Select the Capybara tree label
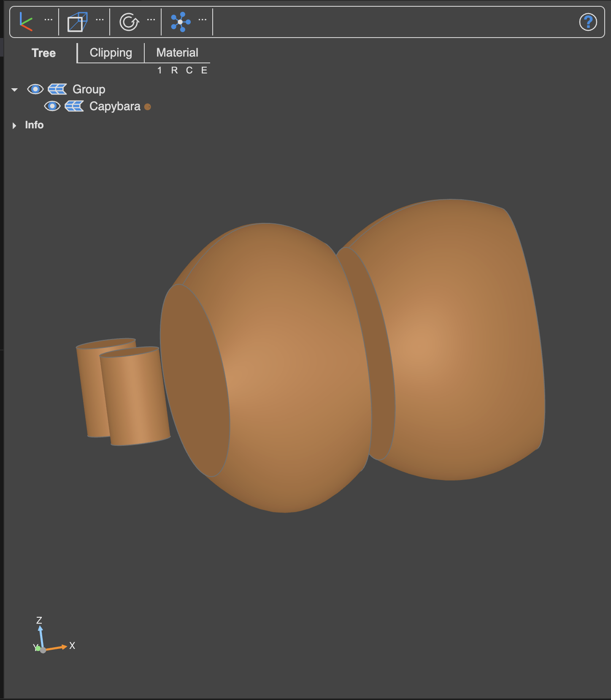Viewport: 611px width, 700px height. (x=115, y=106)
